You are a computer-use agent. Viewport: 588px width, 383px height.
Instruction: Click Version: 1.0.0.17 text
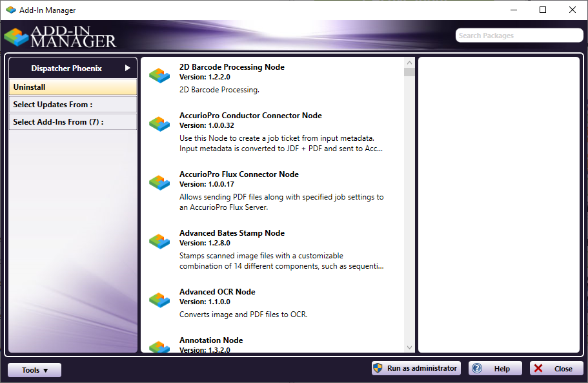point(207,184)
